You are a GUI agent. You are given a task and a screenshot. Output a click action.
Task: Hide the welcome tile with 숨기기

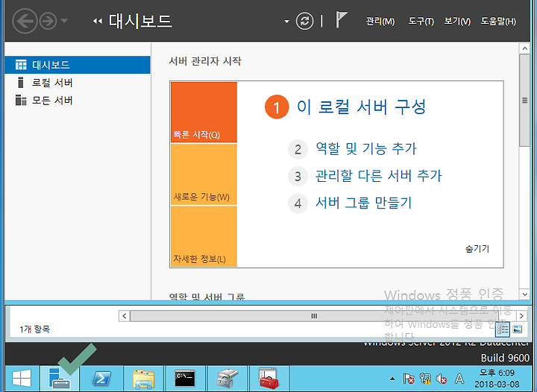477,249
